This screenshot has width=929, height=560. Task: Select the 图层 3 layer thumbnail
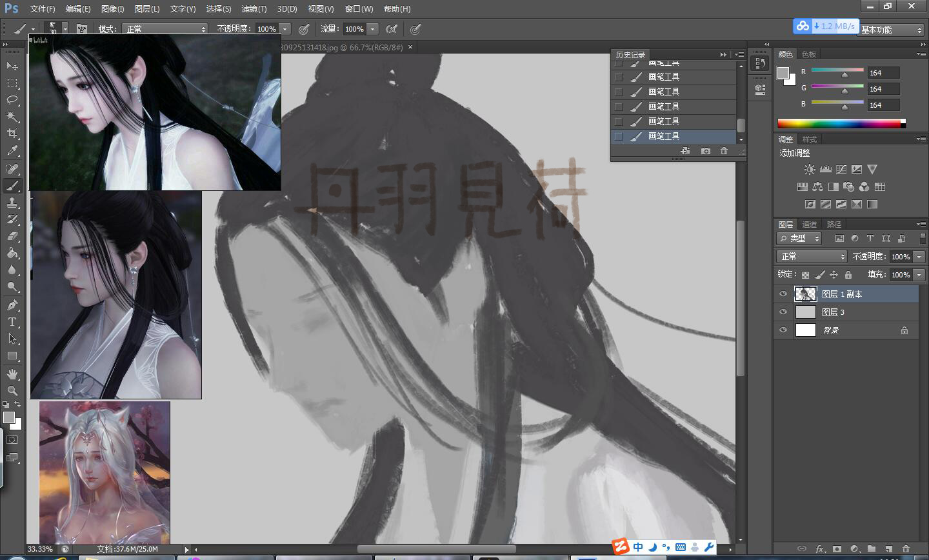click(806, 312)
